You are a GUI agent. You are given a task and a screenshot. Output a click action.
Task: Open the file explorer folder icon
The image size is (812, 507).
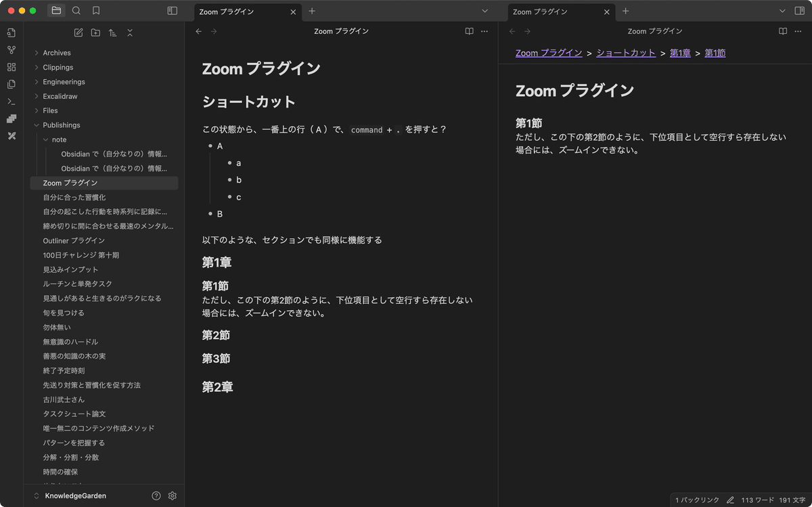(56, 11)
